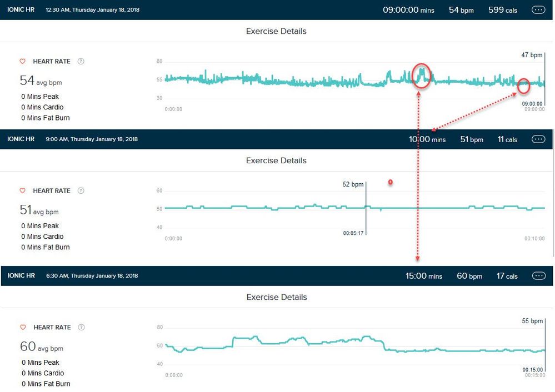This screenshot has width=555, height=392.
Task: Open heart rate help in the 12:30 AM exercise
Action: [81, 62]
